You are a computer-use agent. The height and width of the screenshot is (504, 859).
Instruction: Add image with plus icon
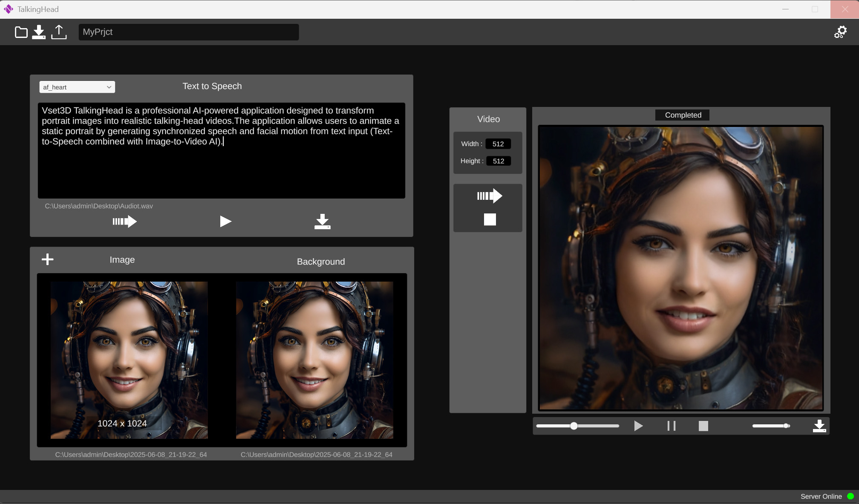point(47,259)
